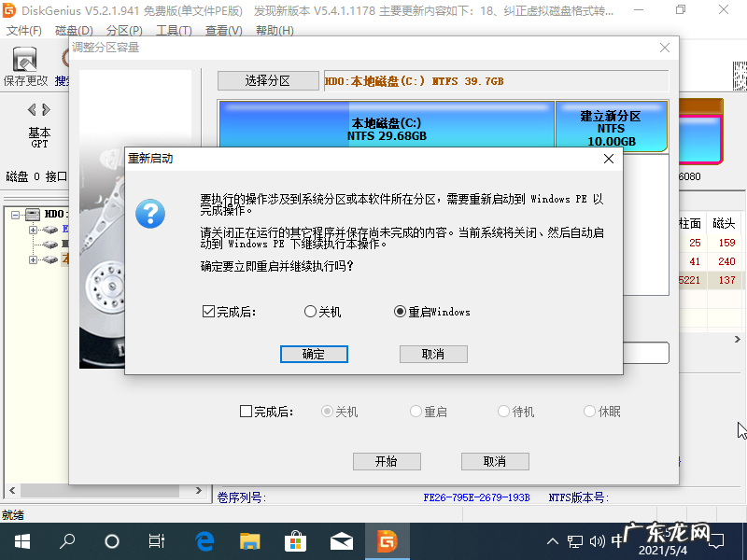The height and width of the screenshot is (560, 747).
Task: Expand the first child partition in the tree
Action: 33,229
